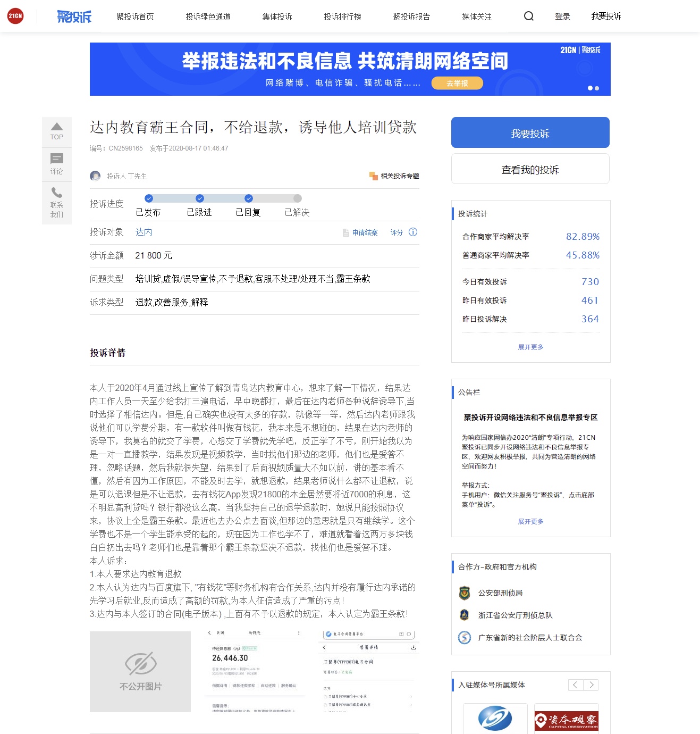Click the 去举报 banner button
The image size is (700, 734).
pyautogui.click(x=457, y=83)
